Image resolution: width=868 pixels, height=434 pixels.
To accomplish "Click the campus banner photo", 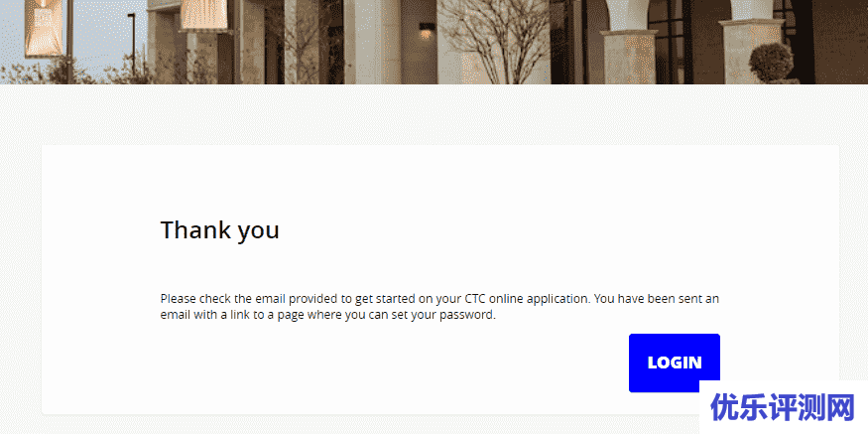I will 434,42.
